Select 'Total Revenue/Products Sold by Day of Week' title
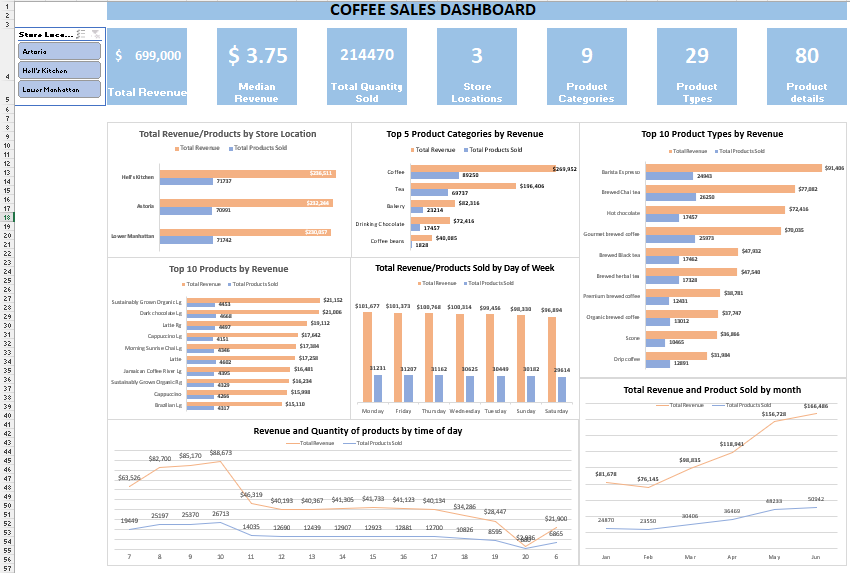 [x=465, y=268]
